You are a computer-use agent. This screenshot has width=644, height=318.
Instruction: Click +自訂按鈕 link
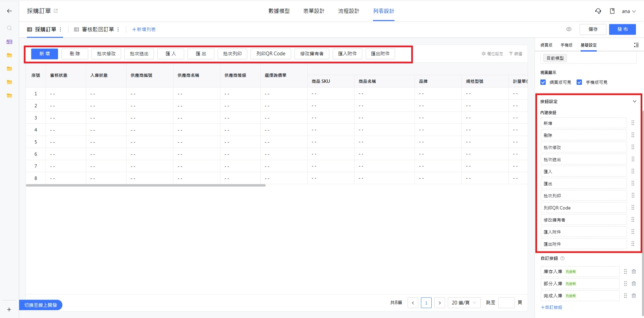pyautogui.click(x=551, y=307)
